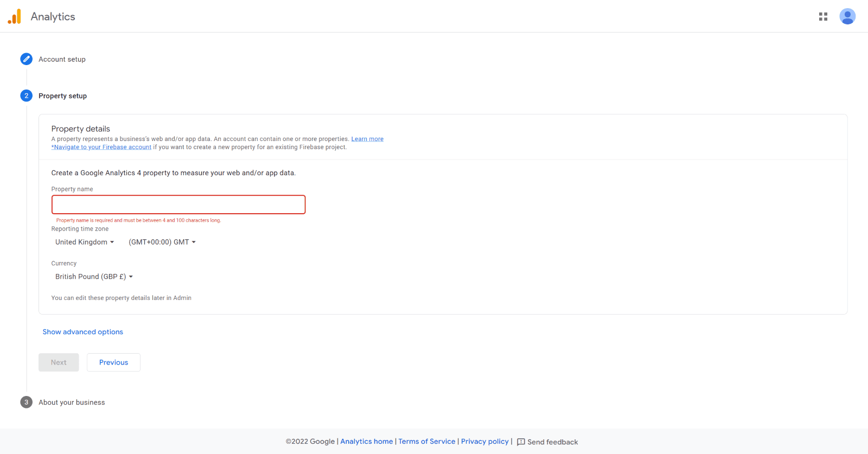Viewport: 868px width, 454px height.
Task: Open the Privacy policy link
Action: click(x=485, y=442)
